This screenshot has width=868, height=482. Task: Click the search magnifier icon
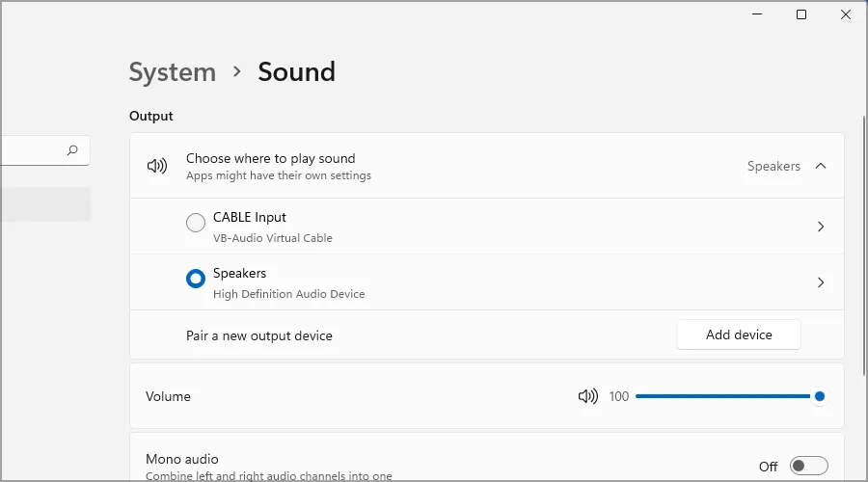(x=72, y=150)
